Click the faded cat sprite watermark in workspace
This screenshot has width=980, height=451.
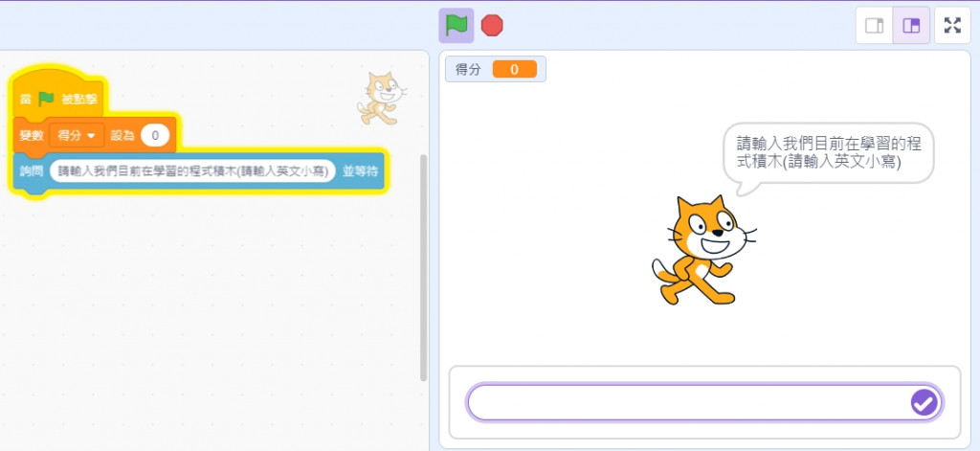pyautogui.click(x=381, y=99)
